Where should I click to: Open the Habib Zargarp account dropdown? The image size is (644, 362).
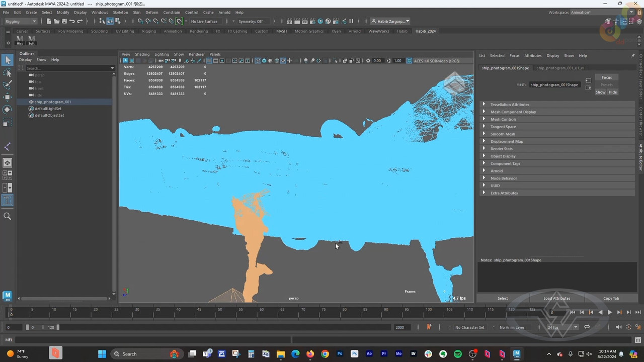tap(390, 21)
